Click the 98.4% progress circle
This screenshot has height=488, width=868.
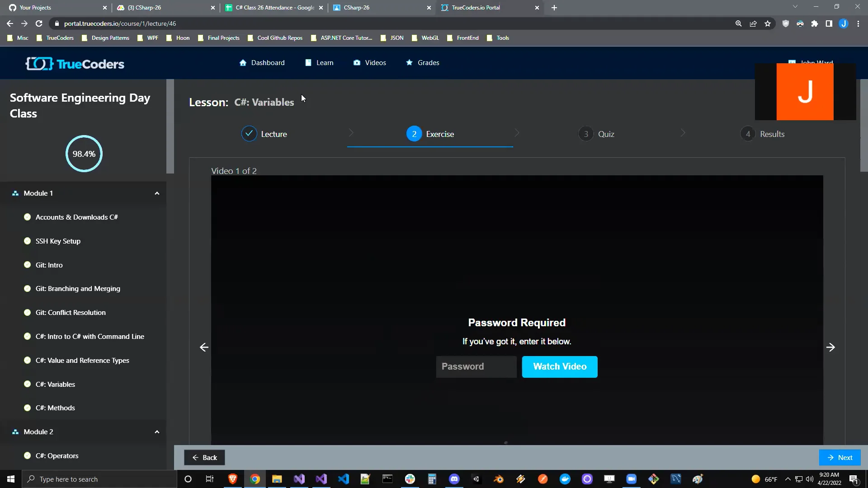(x=84, y=154)
